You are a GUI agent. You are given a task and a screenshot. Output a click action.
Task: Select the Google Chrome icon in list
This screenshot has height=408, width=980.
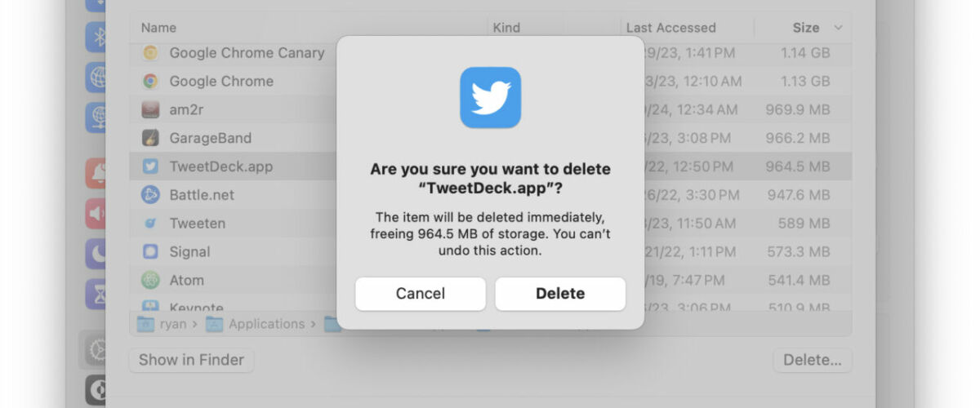(150, 81)
